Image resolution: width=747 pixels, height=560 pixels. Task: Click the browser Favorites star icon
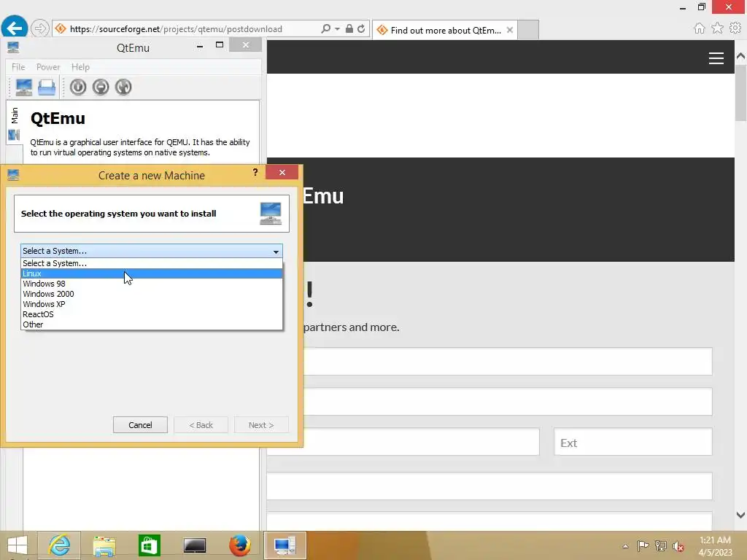coord(717,28)
